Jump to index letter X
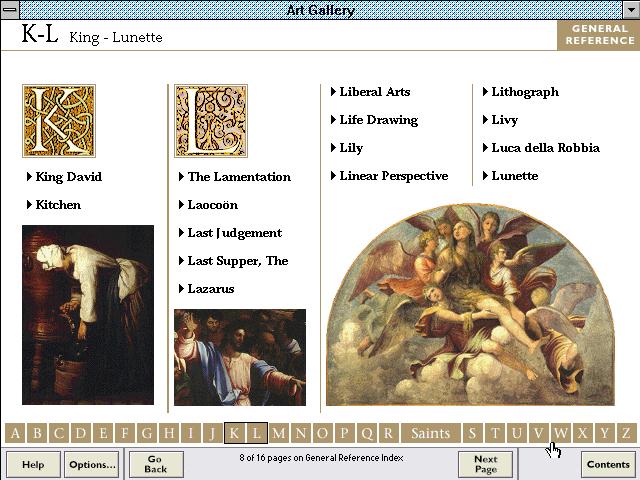640x480 pixels. pyautogui.click(x=583, y=433)
